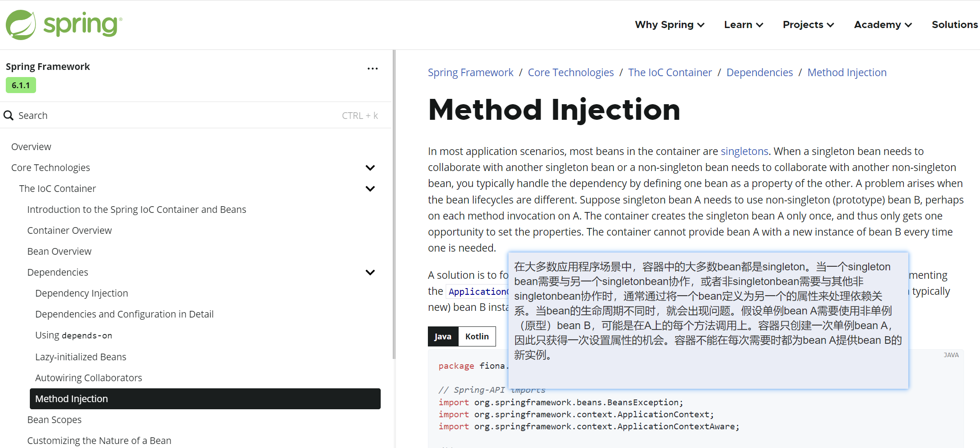Click the search magnifier icon
Screen dimensions: 980x448
(x=8, y=115)
